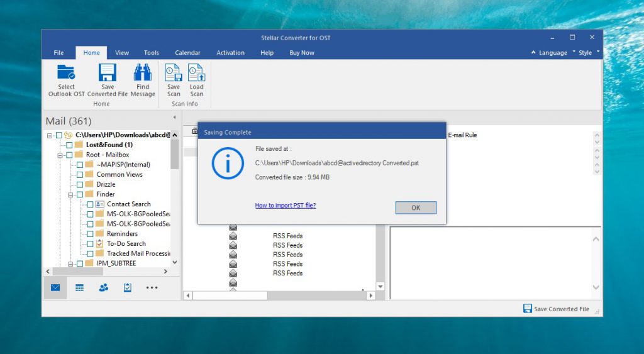Switch to the Tools ribbon tab
Image resolution: width=644 pixels, height=354 pixels.
pos(151,53)
